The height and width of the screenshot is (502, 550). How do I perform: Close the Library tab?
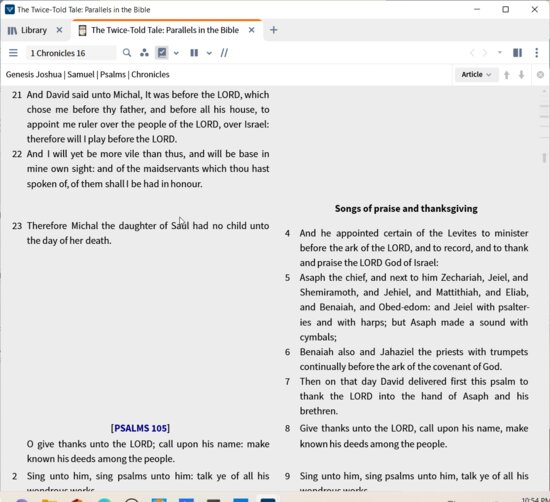(59, 30)
